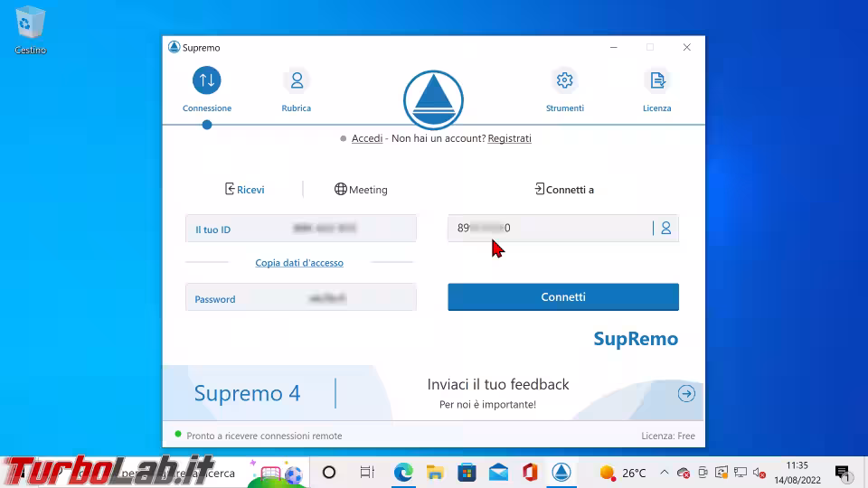The image size is (868, 488).
Task: Click the Licenza: Free status text
Action: [667, 436]
